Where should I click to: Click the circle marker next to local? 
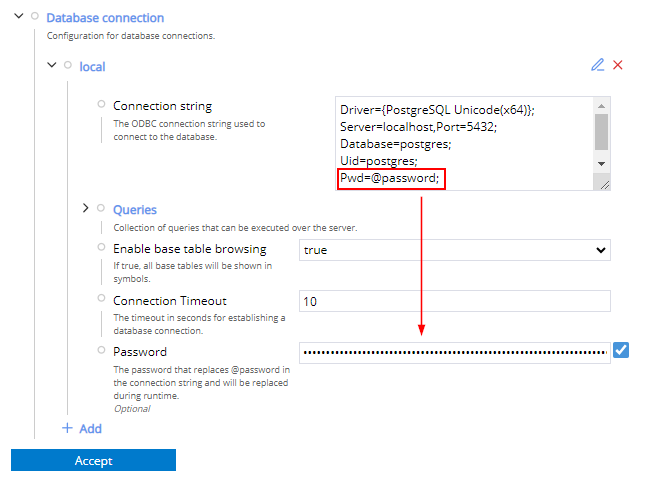coord(68,66)
